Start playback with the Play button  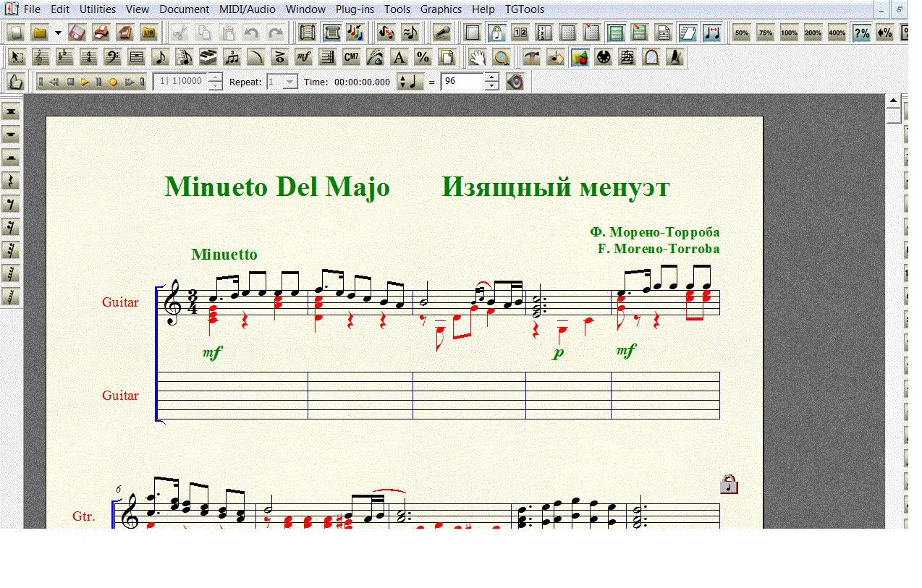pyautogui.click(x=85, y=82)
